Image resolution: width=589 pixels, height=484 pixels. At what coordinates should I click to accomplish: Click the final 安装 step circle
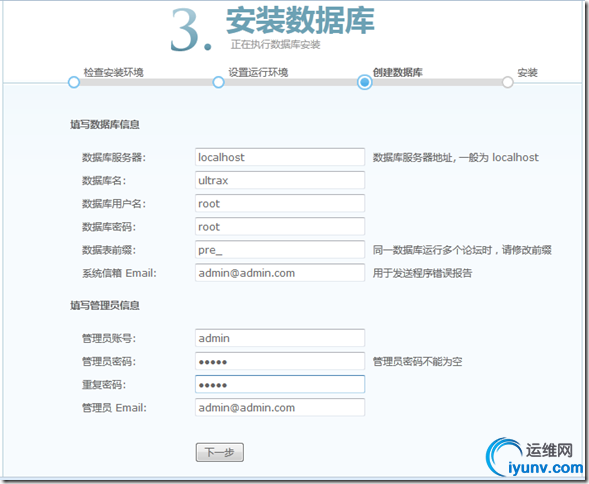(507, 82)
